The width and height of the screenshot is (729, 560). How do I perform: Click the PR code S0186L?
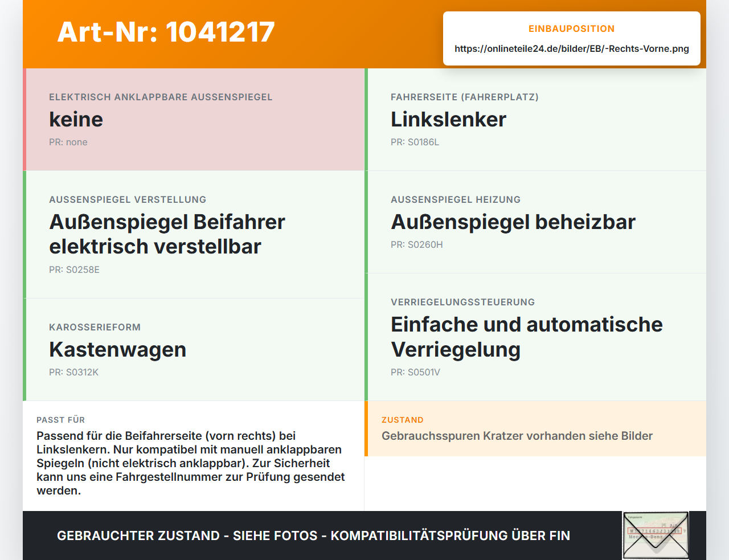click(x=415, y=142)
